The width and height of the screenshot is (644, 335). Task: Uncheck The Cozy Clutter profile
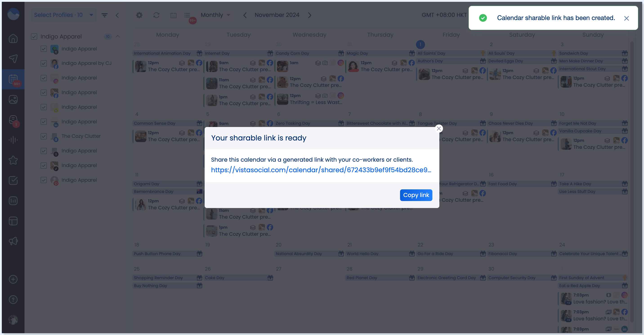(44, 136)
